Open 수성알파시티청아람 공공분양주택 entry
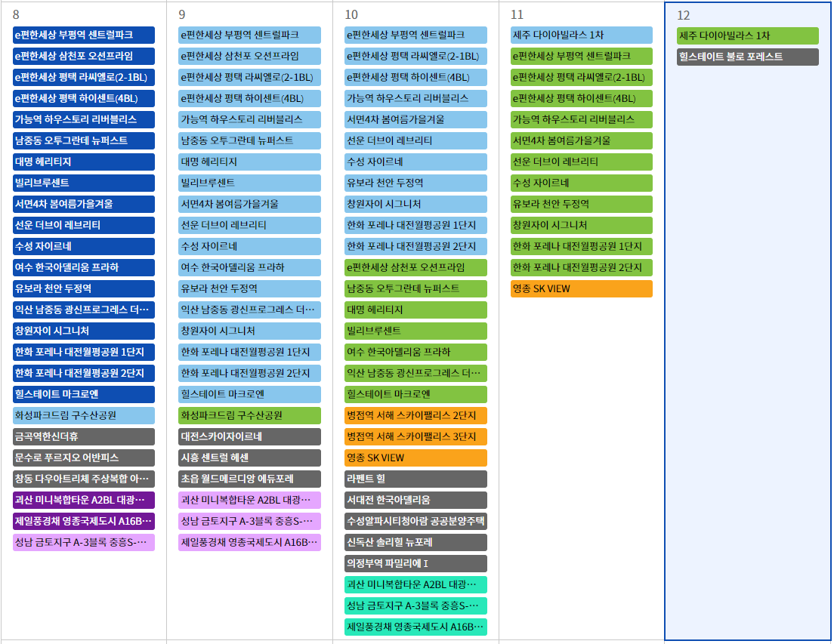The width and height of the screenshot is (834, 644). (415, 521)
